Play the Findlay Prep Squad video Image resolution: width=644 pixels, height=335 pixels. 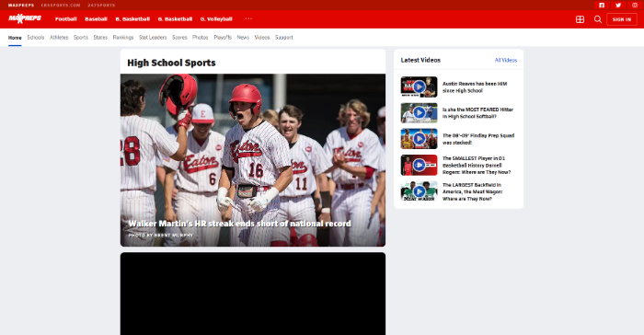tap(419, 139)
